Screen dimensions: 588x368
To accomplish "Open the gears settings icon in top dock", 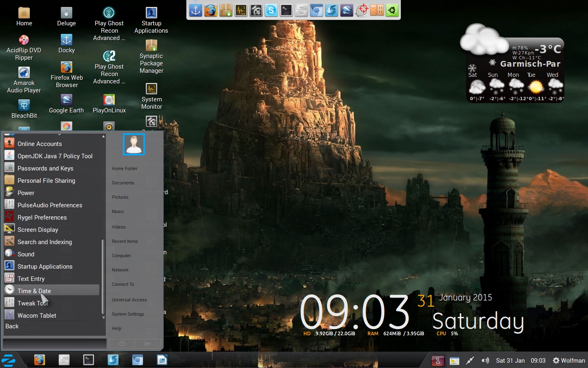I will [256, 10].
